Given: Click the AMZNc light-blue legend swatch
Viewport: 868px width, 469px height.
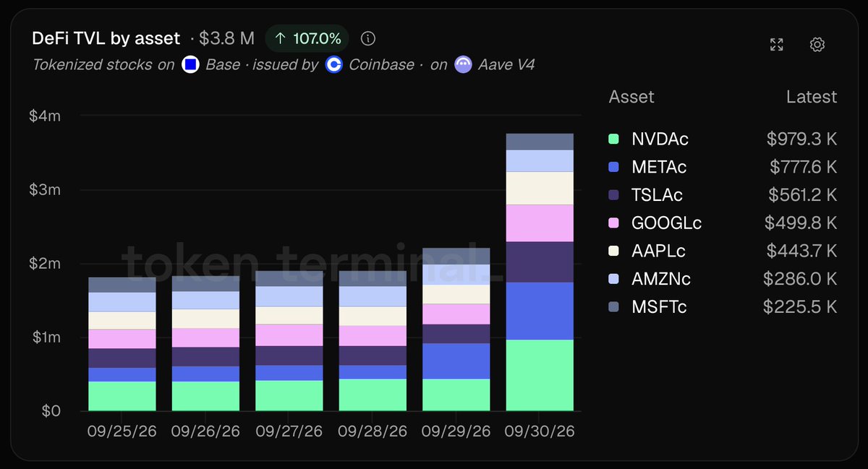Looking at the screenshot, I should tap(614, 279).
